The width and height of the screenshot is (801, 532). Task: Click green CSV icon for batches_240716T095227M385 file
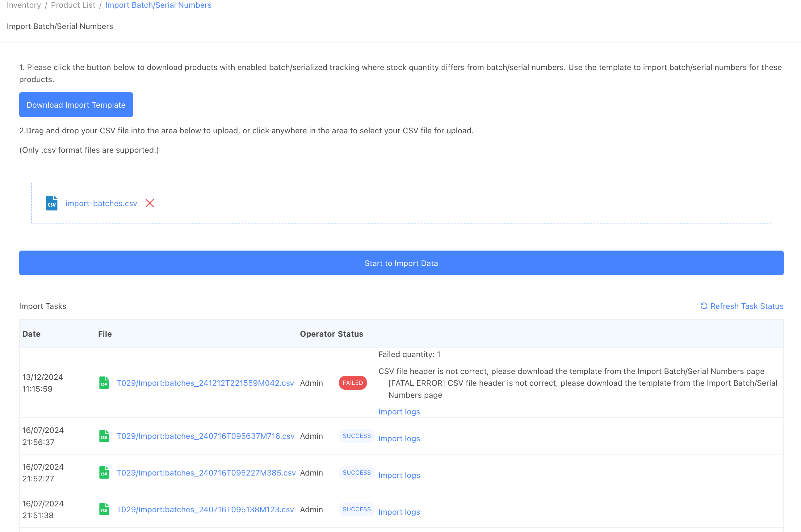[x=104, y=473]
